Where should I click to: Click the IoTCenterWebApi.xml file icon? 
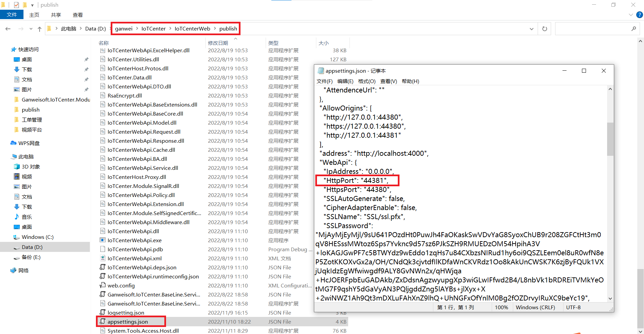point(103,258)
